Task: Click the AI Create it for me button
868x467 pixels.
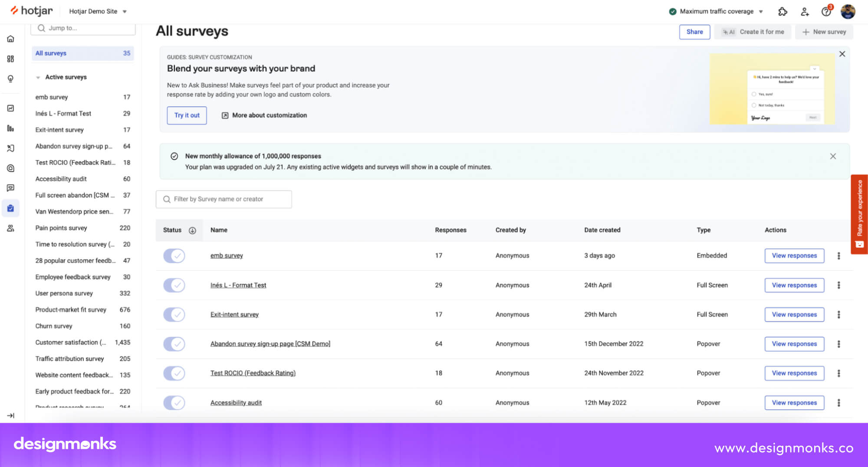Action: (753, 32)
